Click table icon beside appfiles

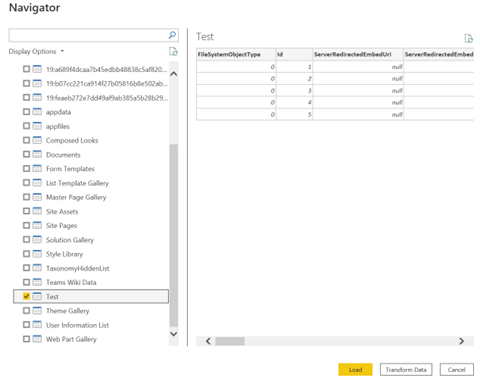[x=37, y=126]
